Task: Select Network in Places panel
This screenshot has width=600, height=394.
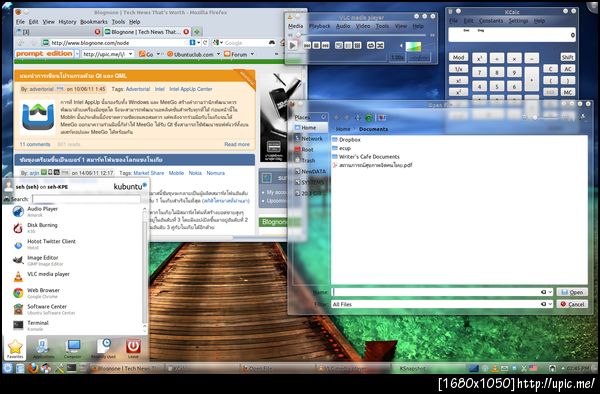Action: [x=310, y=138]
